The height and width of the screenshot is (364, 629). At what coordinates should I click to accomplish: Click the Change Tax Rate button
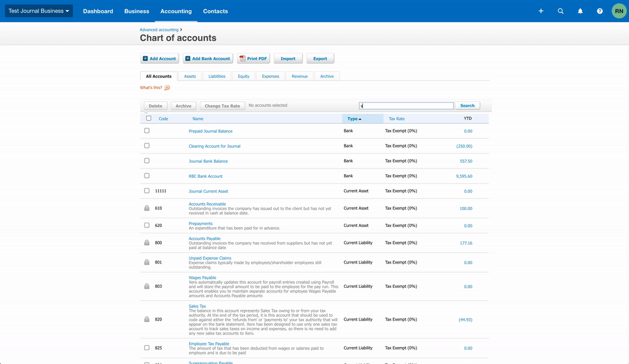tap(221, 105)
